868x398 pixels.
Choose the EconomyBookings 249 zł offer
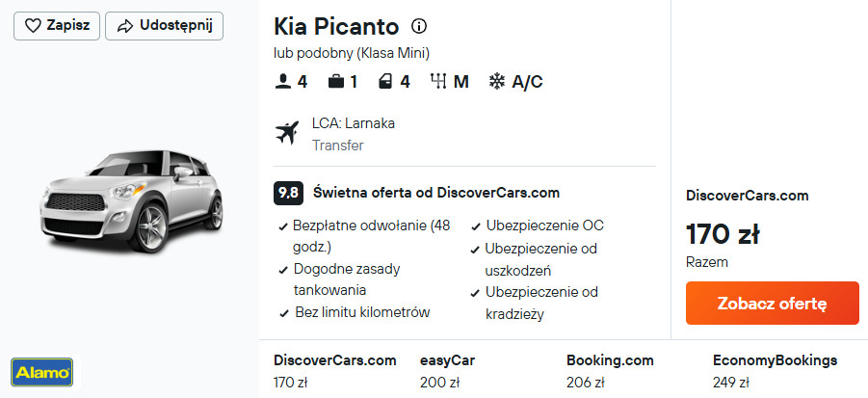point(775,371)
